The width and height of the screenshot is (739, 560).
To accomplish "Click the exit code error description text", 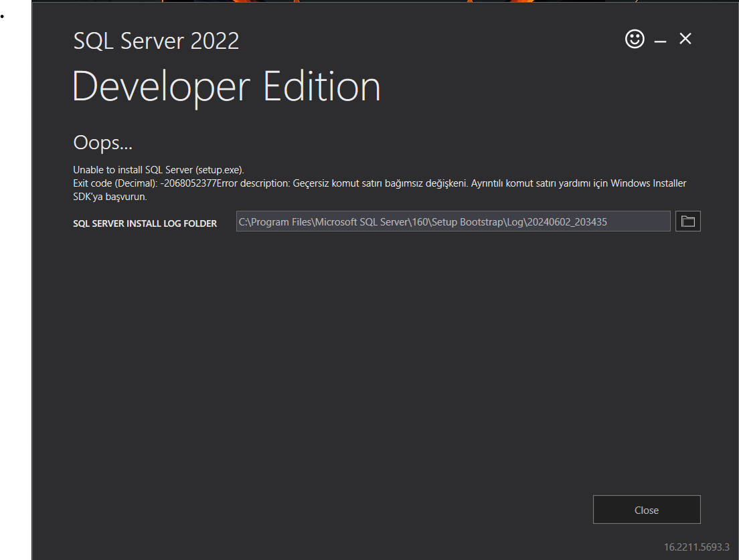I will coord(380,190).
